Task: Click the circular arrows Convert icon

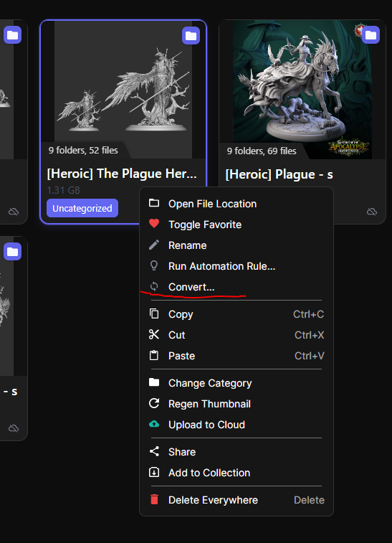Action: pos(154,286)
